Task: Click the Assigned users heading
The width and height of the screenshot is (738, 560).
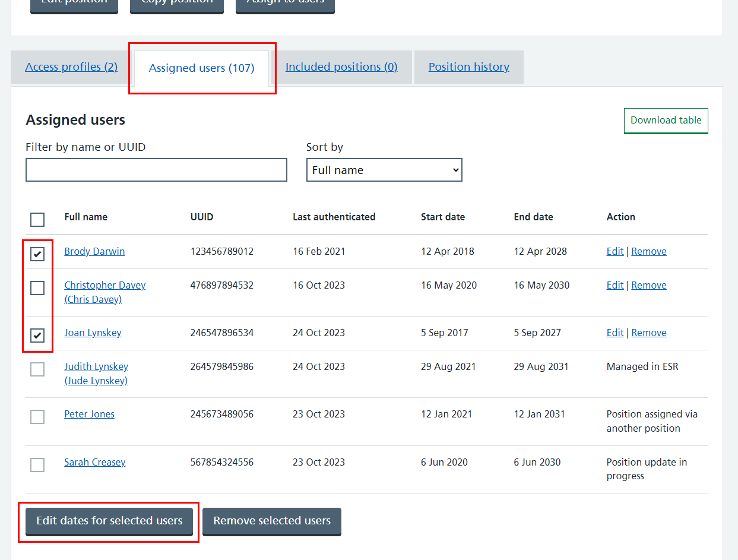Action: 75,120
